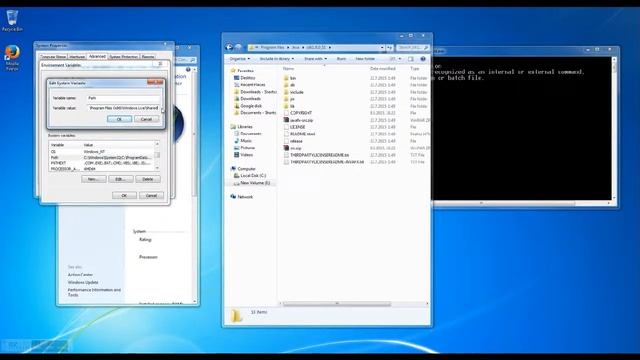Click the refresh button beside the address bar
This screenshot has width=640, height=360.
390,48
